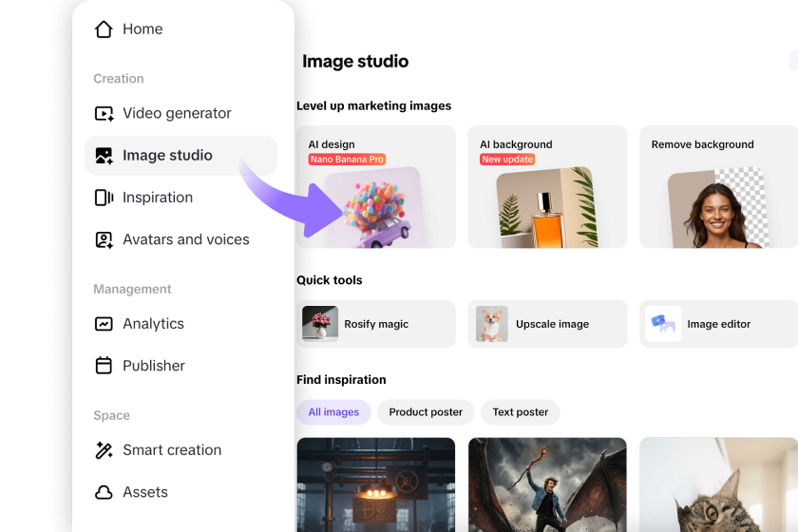Click the Assets cloud icon
The width and height of the screenshot is (798, 532).
[x=104, y=492]
